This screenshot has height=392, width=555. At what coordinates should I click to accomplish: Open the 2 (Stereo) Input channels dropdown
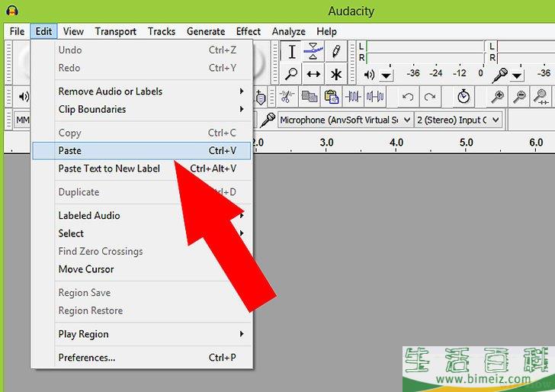tap(458, 120)
